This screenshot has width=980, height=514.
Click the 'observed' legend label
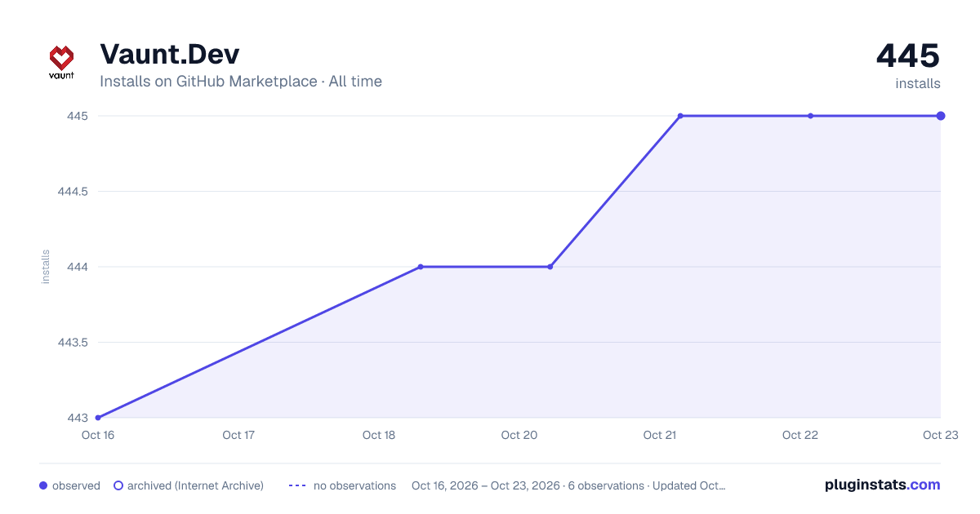pos(76,485)
